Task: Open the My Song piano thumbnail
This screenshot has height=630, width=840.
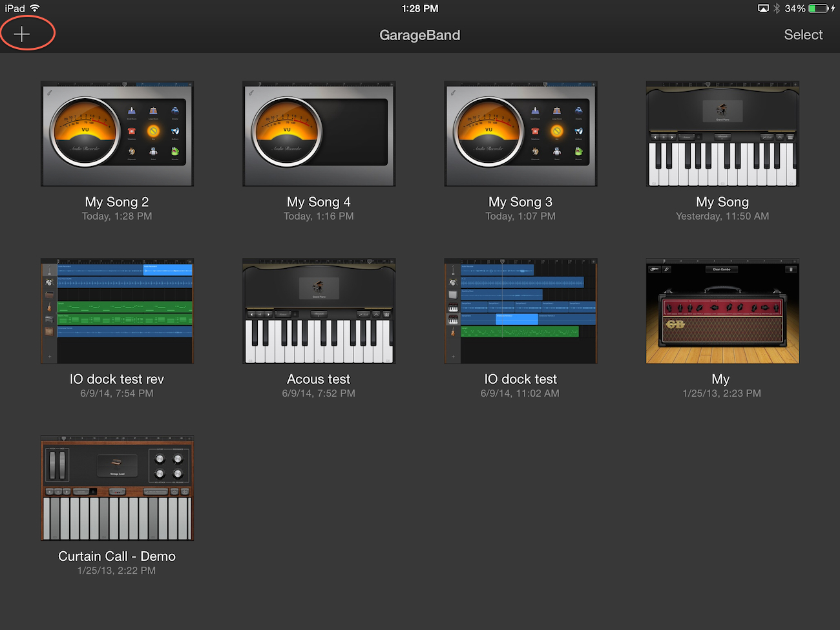Action: [722, 134]
